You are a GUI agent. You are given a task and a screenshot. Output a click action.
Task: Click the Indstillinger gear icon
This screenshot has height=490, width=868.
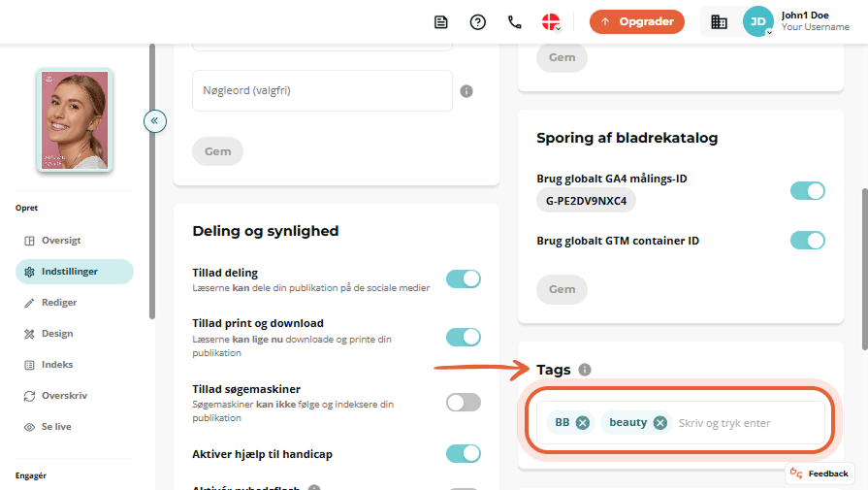point(29,272)
